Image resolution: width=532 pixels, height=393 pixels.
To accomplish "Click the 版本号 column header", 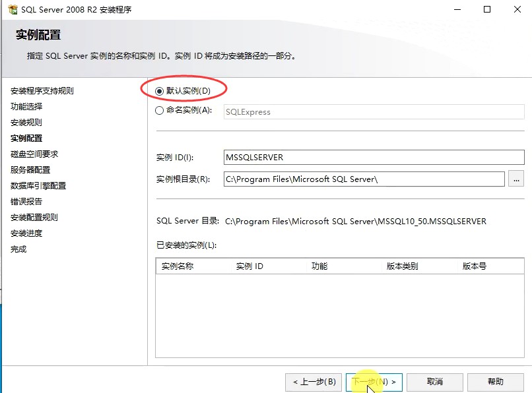I will [x=490, y=266].
